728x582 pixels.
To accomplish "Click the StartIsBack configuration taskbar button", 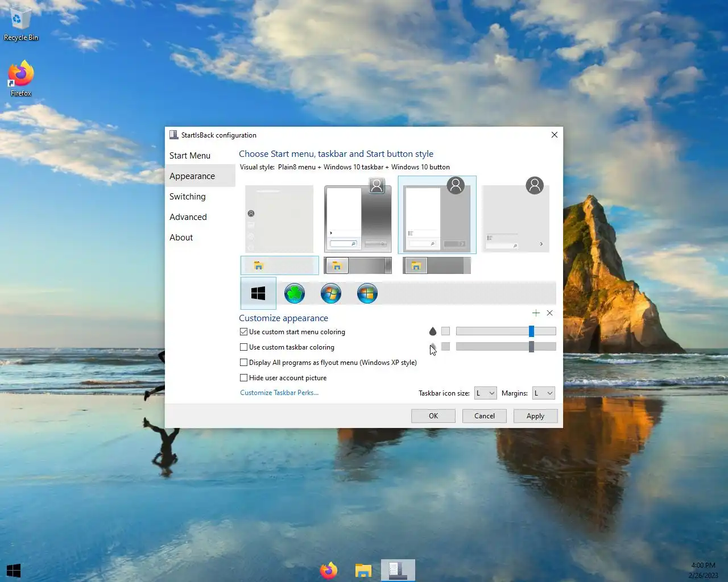I will click(398, 570).
